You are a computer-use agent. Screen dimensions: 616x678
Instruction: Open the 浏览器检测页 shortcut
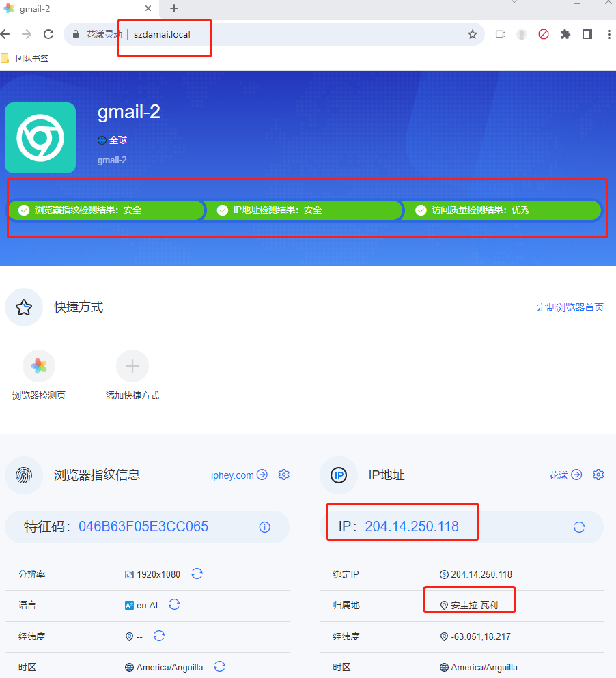tap(39, 367)
